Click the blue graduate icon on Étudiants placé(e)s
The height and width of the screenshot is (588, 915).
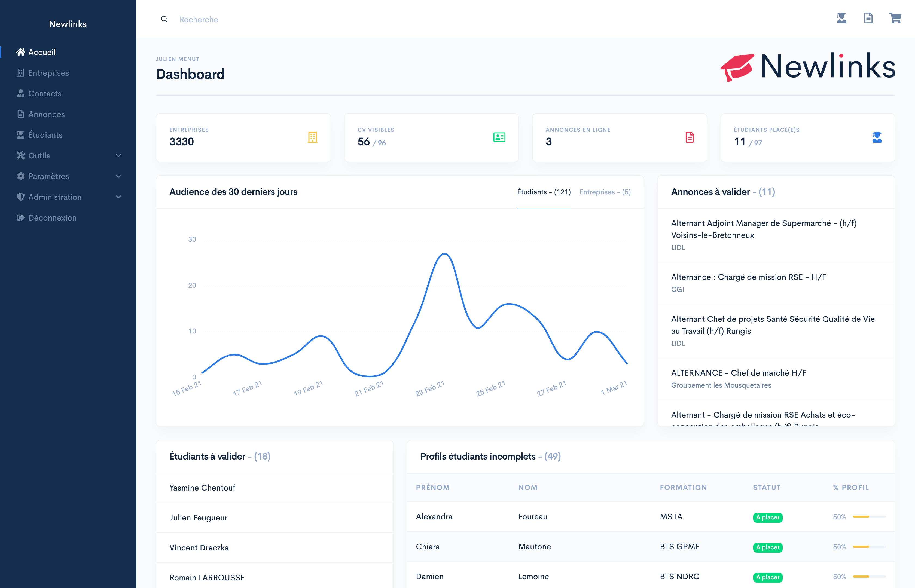tap(877, 137)
